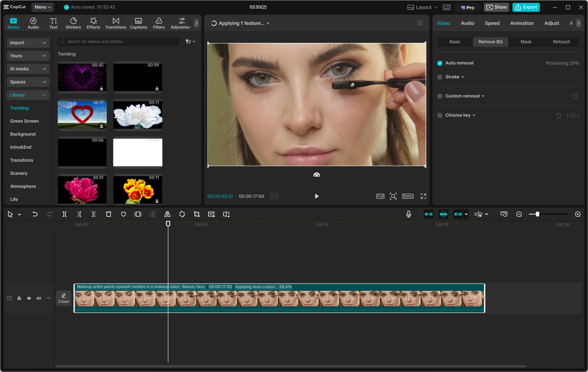This screenshot has width=588, height=372.
Task: Disable Auto removal
Action: point(440,63)
